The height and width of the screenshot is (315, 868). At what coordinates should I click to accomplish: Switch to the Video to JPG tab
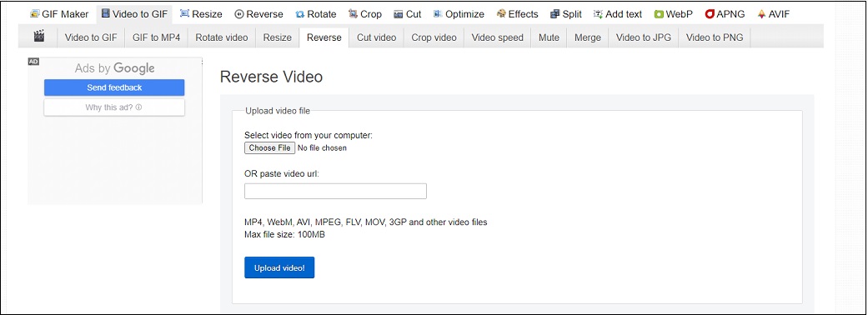pos(643,37)
